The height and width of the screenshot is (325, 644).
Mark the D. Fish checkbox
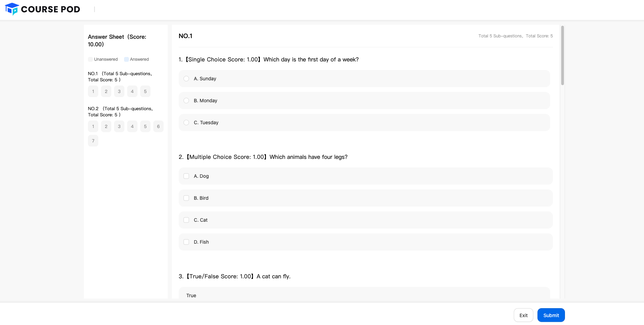[186, 242]
